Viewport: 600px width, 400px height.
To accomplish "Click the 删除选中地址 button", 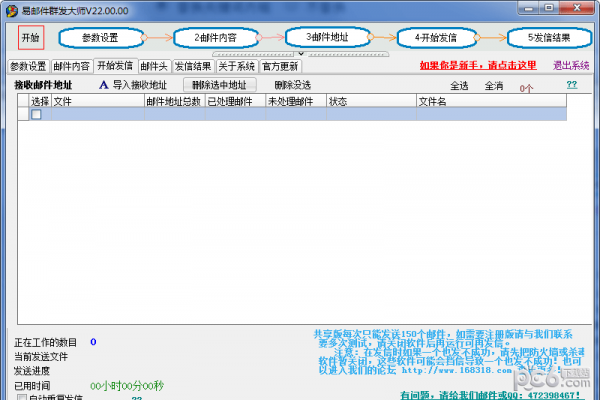I will click(x=220, y=85).
